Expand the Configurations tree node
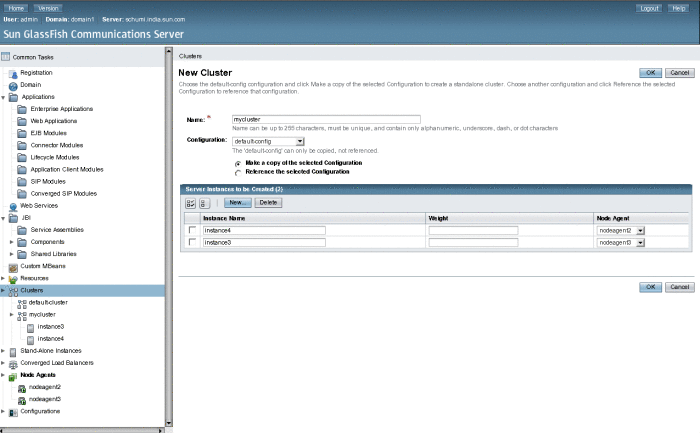Image resolution: width=700 pixels, height=433 pixels. (3, 411)
